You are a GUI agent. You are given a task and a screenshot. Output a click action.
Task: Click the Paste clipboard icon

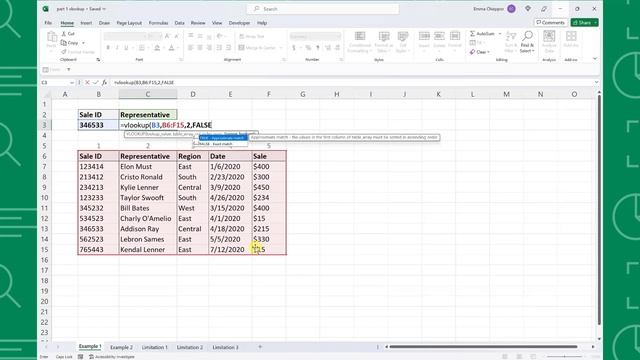(x=52, y=37)
